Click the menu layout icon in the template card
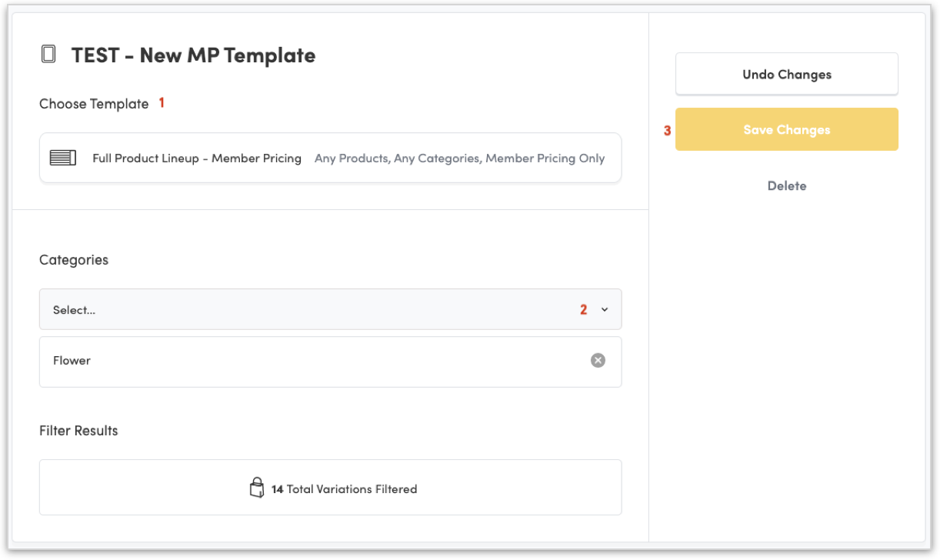The height and width of the screenshot is (560, 940). (x=63, y=158)
